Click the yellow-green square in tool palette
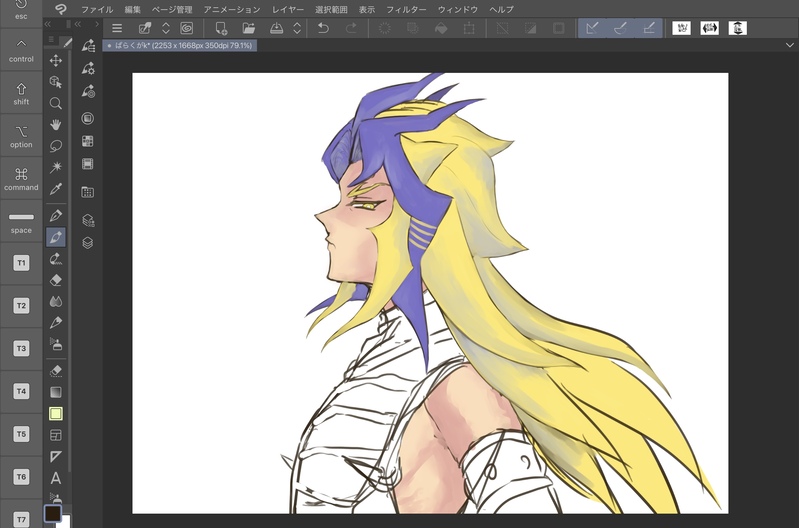The width and height of the screenshot is (799, 528). 56,413
